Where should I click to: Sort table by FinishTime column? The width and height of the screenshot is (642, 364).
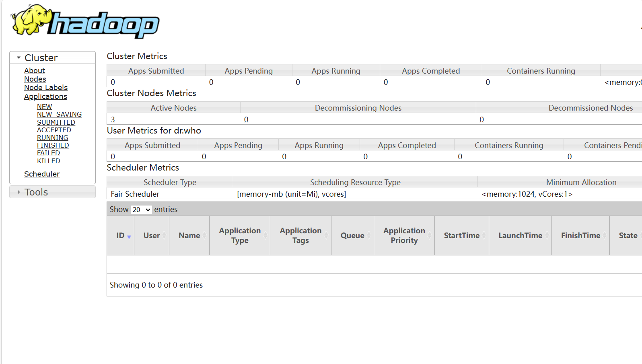[580, 236]
